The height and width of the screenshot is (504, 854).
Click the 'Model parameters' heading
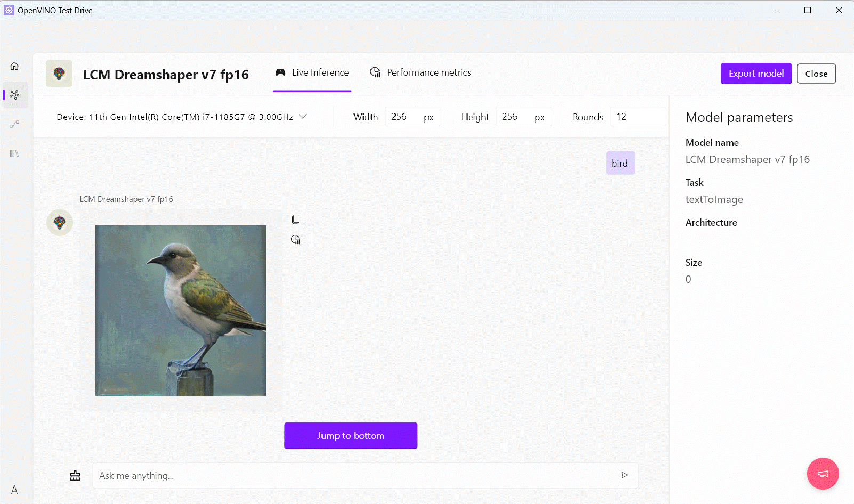click(x=739, y=118)
